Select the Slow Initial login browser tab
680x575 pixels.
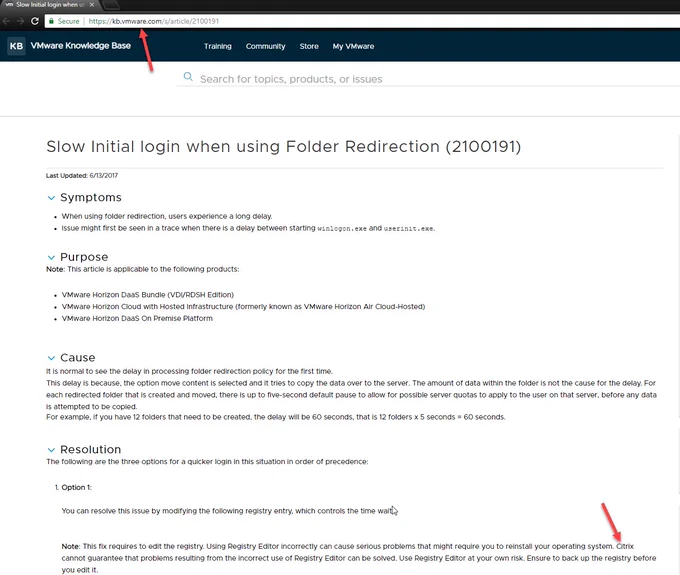tap(49, 5)
